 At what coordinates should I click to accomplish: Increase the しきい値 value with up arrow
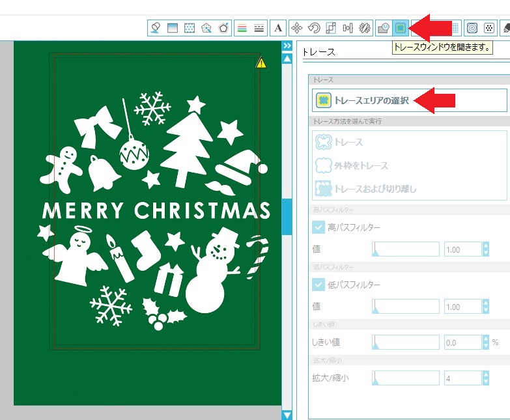pyautogui.click(x=485, y=339)
